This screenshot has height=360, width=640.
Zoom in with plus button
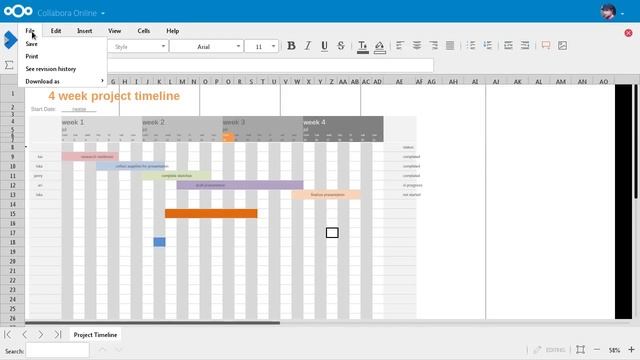(631, 350)
